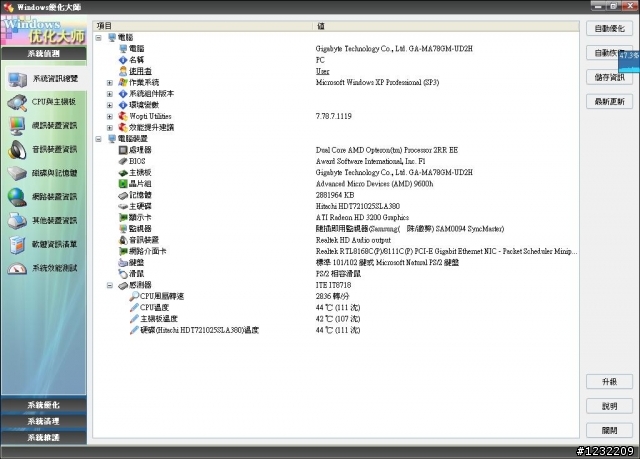Select the CPU溫度 sensor row
Viewport: 640px width, 459px height.
pyautogui.click(x=335, y=308)
